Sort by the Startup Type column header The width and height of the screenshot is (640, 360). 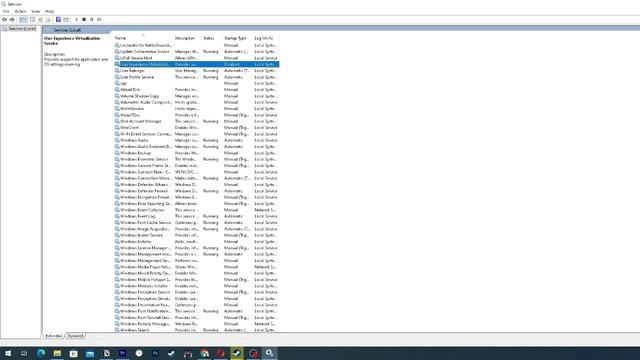pos(237,38)
